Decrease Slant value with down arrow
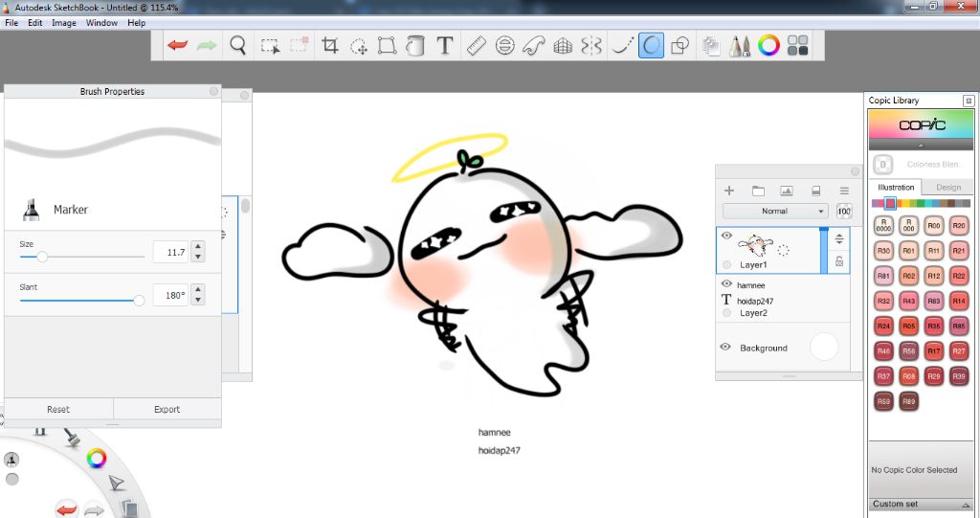This screenshot has height=518, width=980. [x=198, y=299]
